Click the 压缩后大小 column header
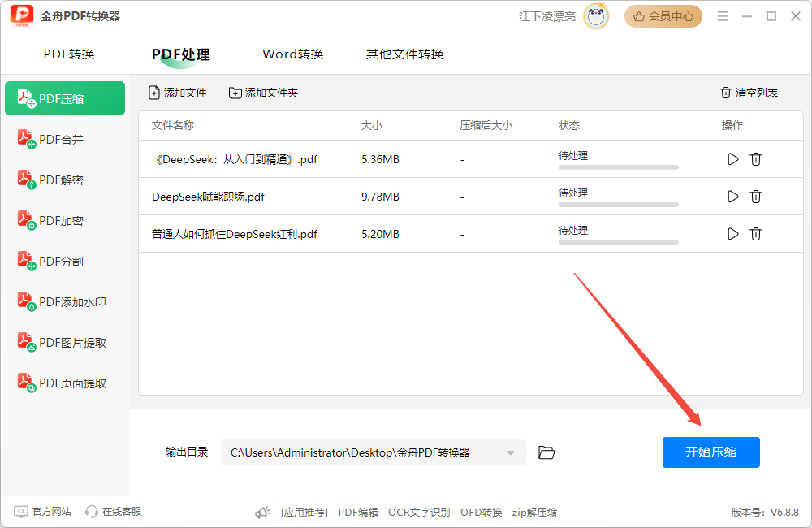This screenshot has height=528, width=812. coord(486,125)
